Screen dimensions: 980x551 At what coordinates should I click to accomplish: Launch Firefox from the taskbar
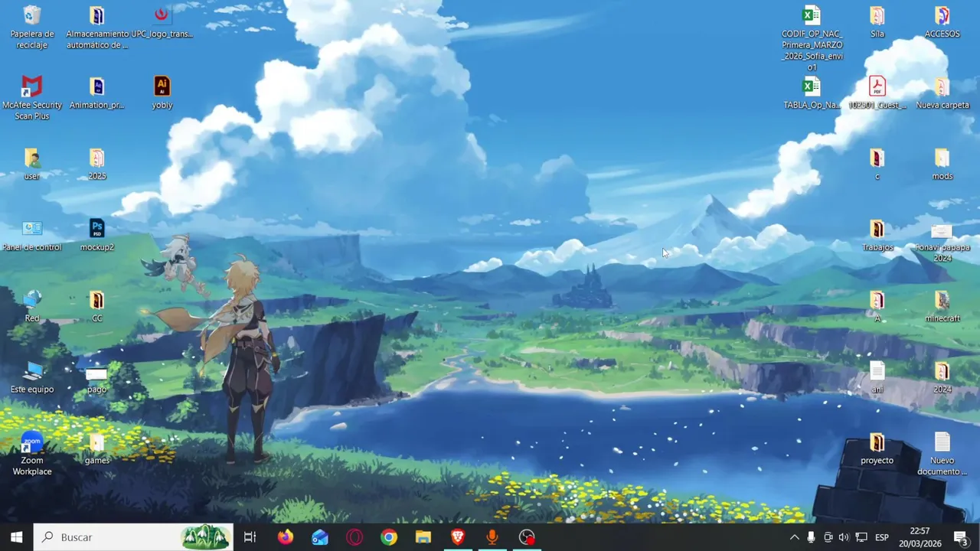pos(286,537)
